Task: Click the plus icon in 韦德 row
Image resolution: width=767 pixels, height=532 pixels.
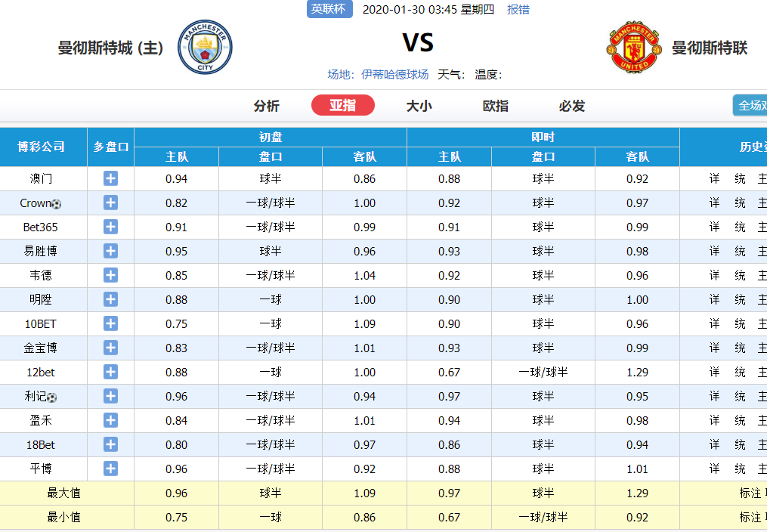Action: [110, 275]
